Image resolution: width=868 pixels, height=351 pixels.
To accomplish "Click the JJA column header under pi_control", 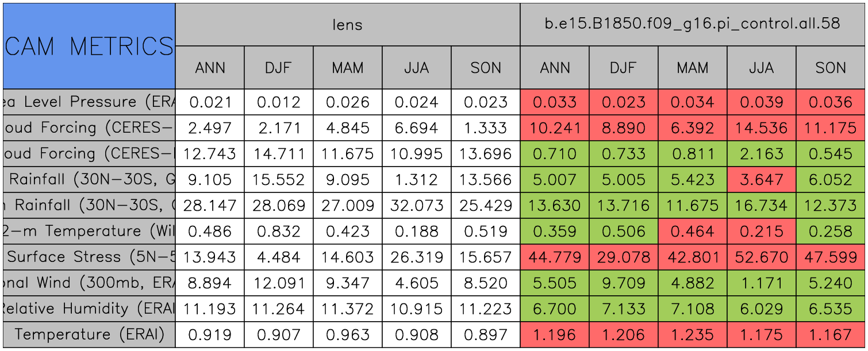I will (761, 68).
